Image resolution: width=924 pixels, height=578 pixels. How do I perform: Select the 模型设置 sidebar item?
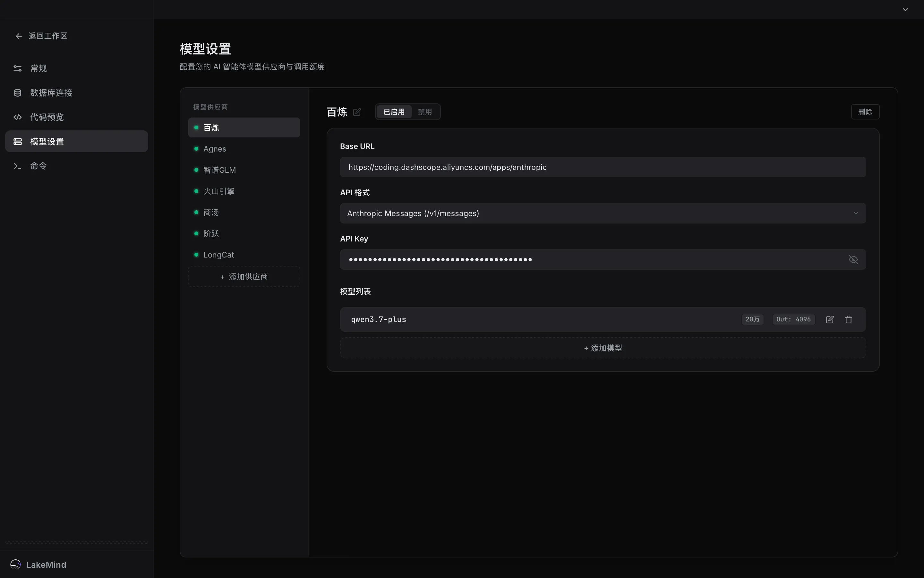tap(76, 141)
